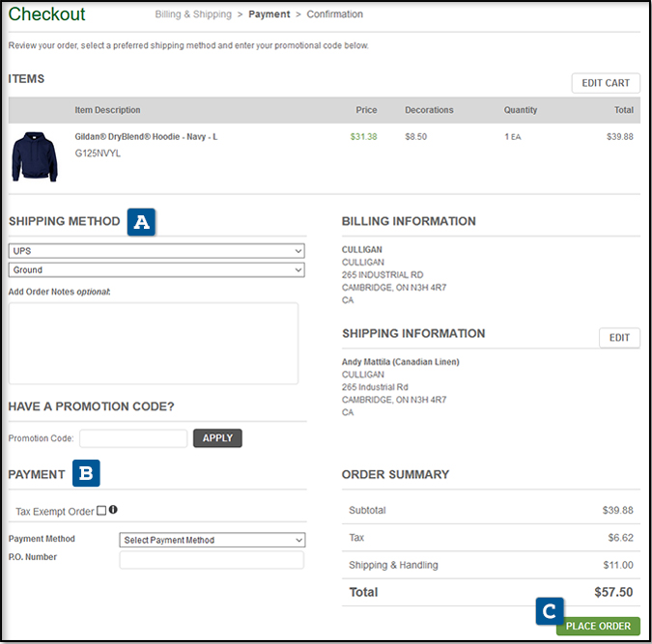652x644 pixels.
Task: Click the Add Order Notes text area
Action: (153, 343)
